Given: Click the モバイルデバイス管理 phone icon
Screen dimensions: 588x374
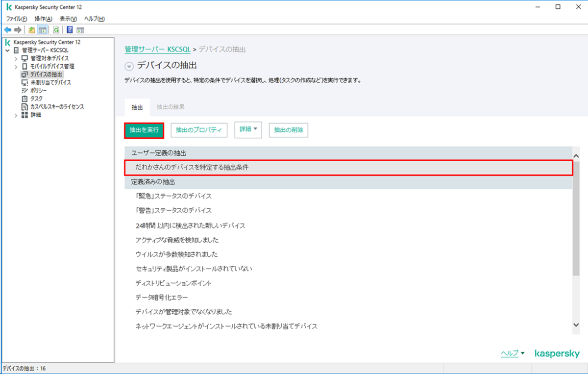Looking at the screenshot, I should (x=24, y=66).
